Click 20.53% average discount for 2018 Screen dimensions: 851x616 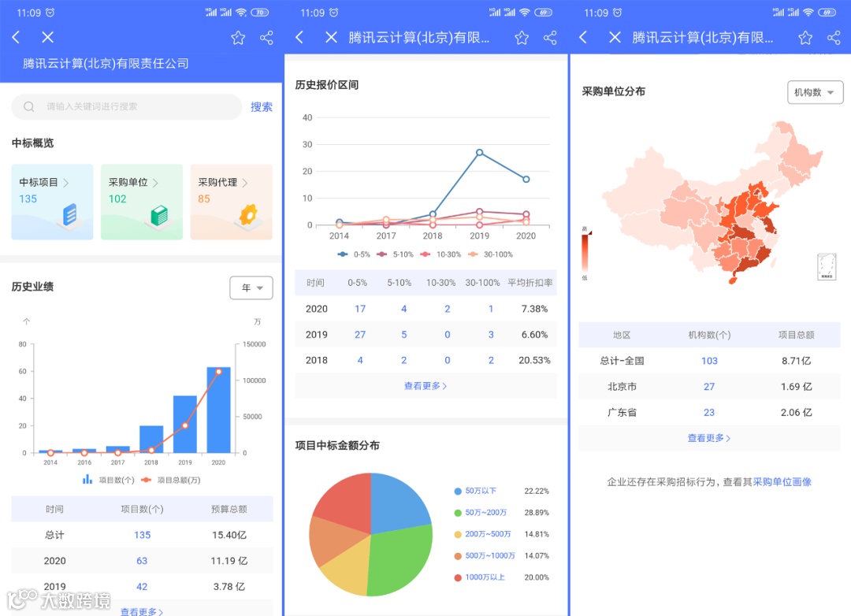(x=534, y=360)
